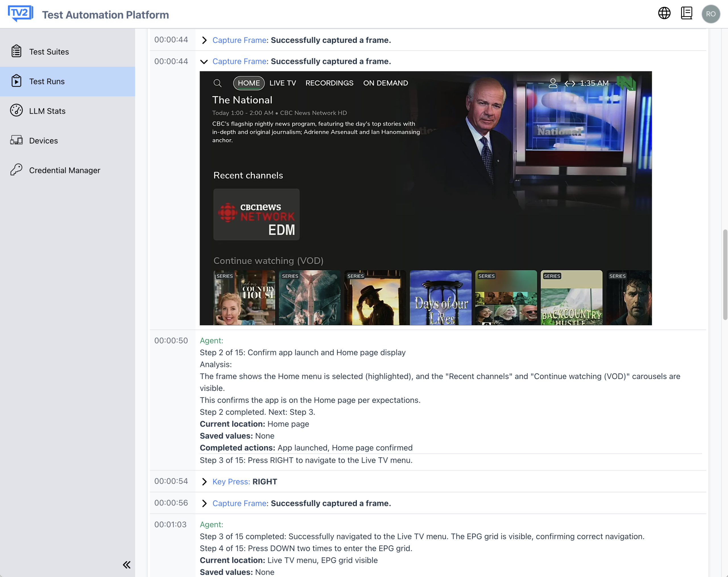Click the Key Press link

(231, 482)
